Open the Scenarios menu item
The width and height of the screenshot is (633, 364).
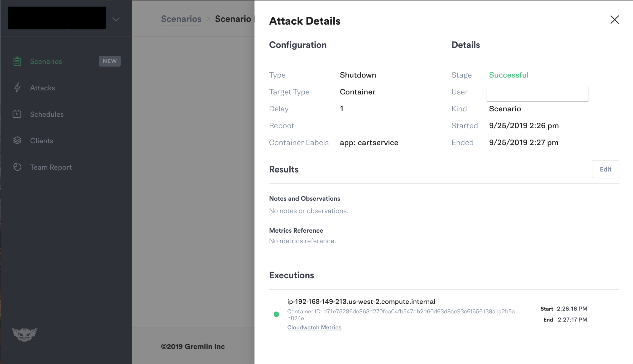46,61
